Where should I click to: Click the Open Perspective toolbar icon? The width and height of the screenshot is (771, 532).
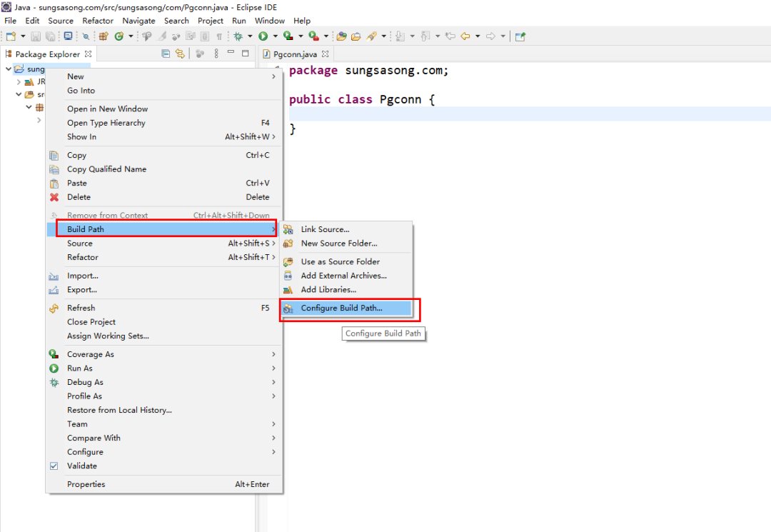(x=520, y=36)
